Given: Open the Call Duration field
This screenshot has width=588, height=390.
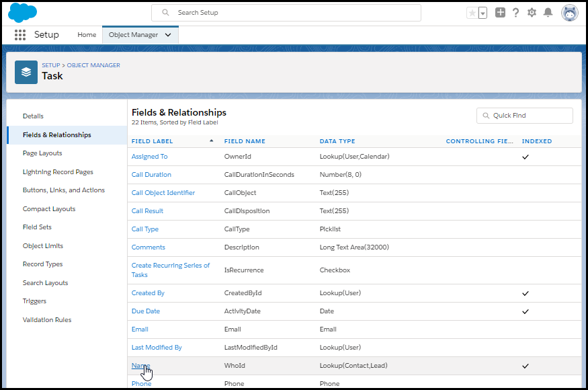Looking at the screenshot, I should [151, 175].
